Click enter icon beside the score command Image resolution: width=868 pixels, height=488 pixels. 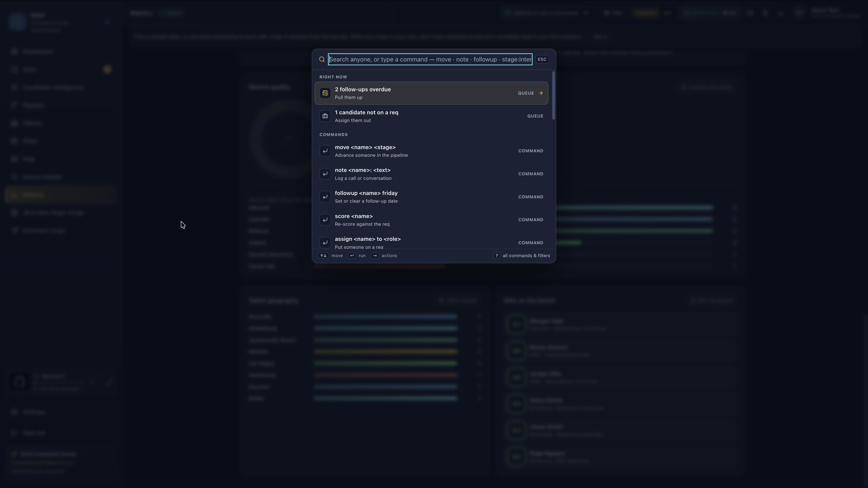coord(325,220)
